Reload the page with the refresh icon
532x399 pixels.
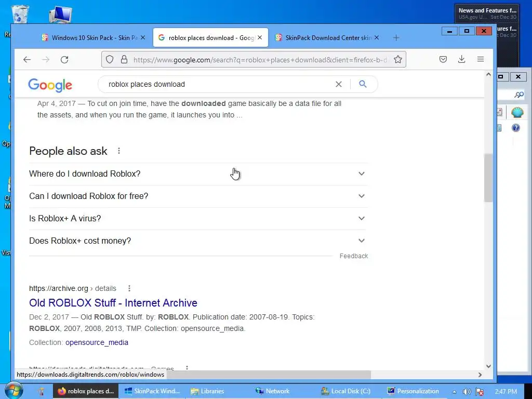[64, 60]
